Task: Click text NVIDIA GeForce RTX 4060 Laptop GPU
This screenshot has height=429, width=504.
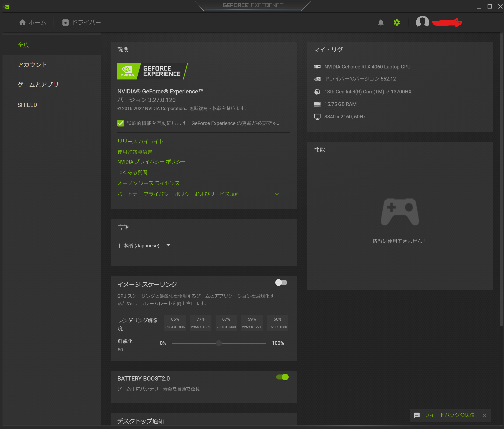Action: click(367, 67)
